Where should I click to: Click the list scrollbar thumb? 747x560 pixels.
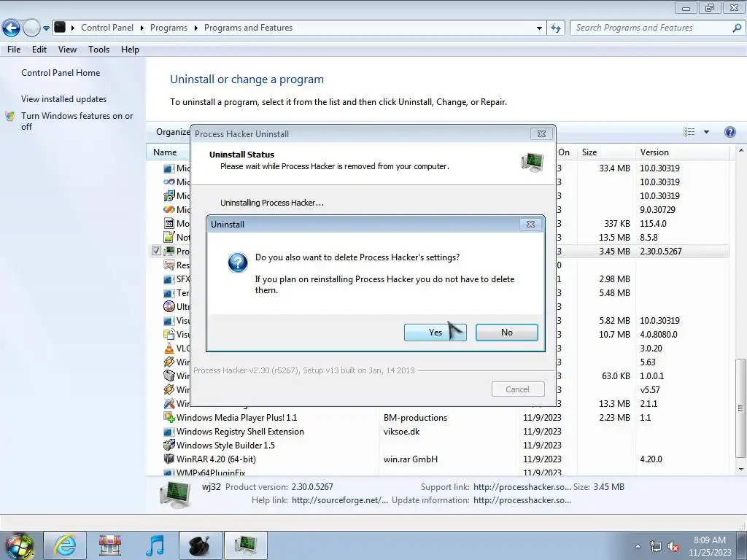click(740, 408)
